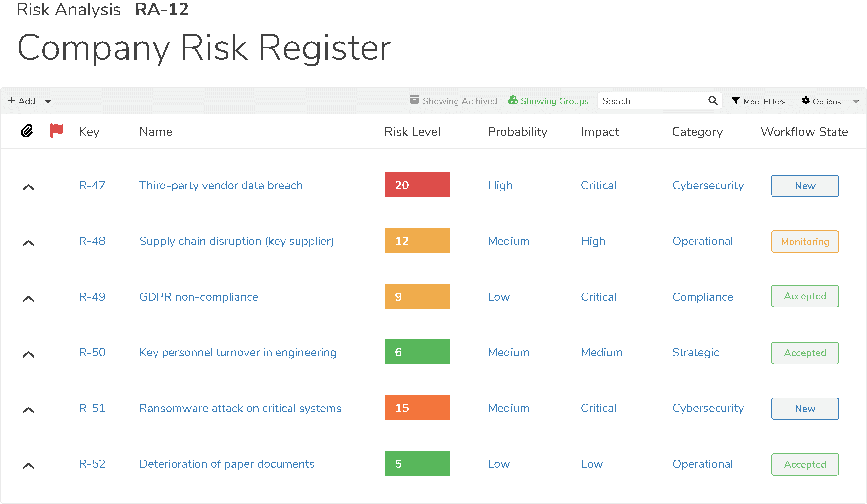Collapse the R-50 row chevron

tap(29, 355)
